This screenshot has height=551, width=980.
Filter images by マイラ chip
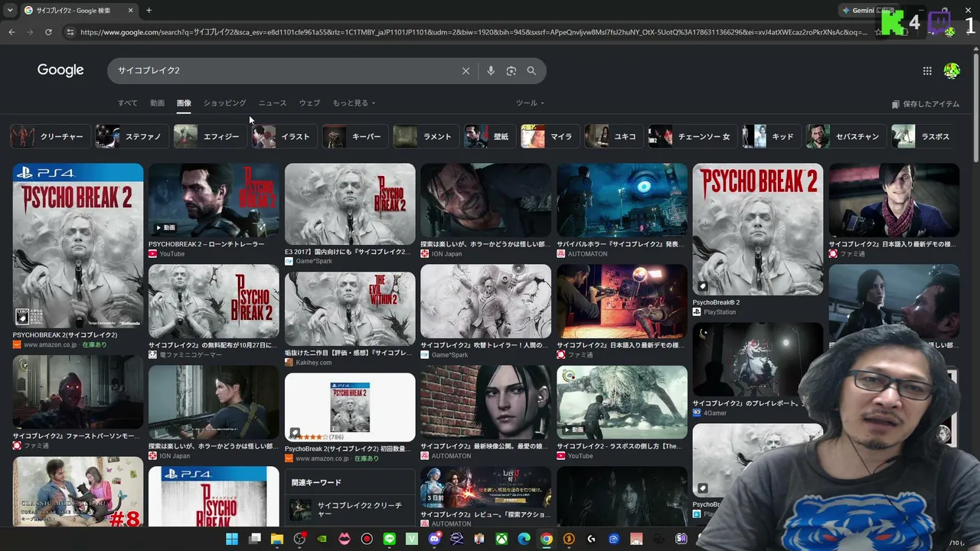[x=549, y=136]
